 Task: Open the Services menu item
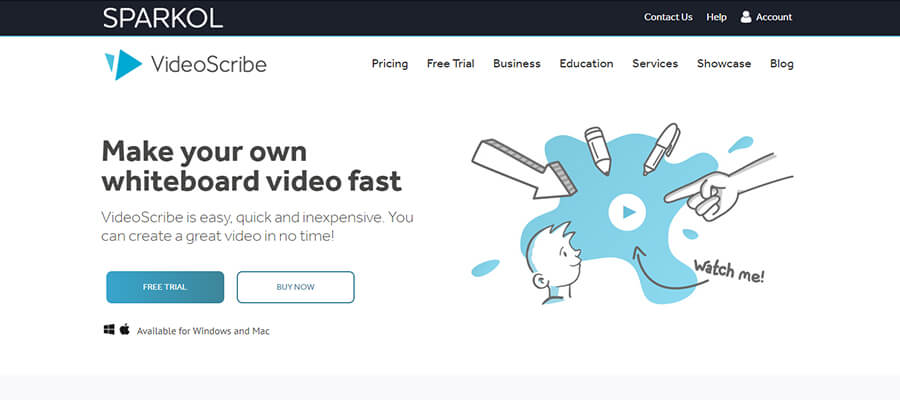(655, 64)
